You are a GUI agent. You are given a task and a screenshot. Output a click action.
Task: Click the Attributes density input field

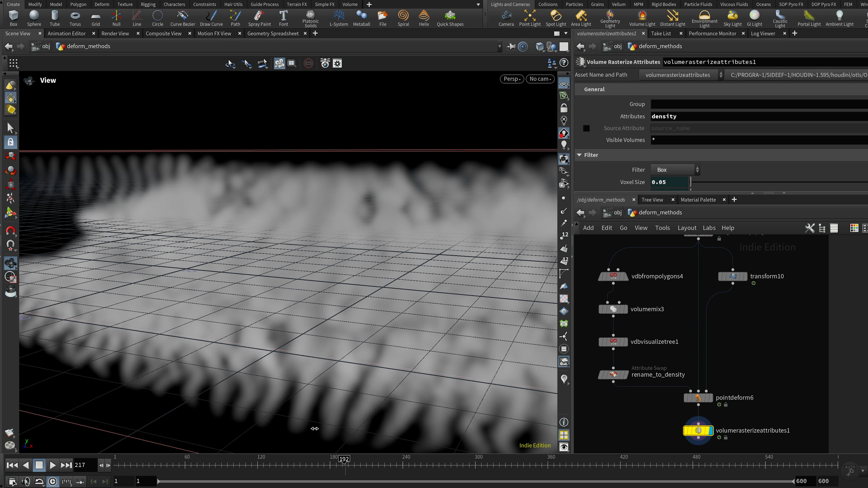(x=758, y=116)
